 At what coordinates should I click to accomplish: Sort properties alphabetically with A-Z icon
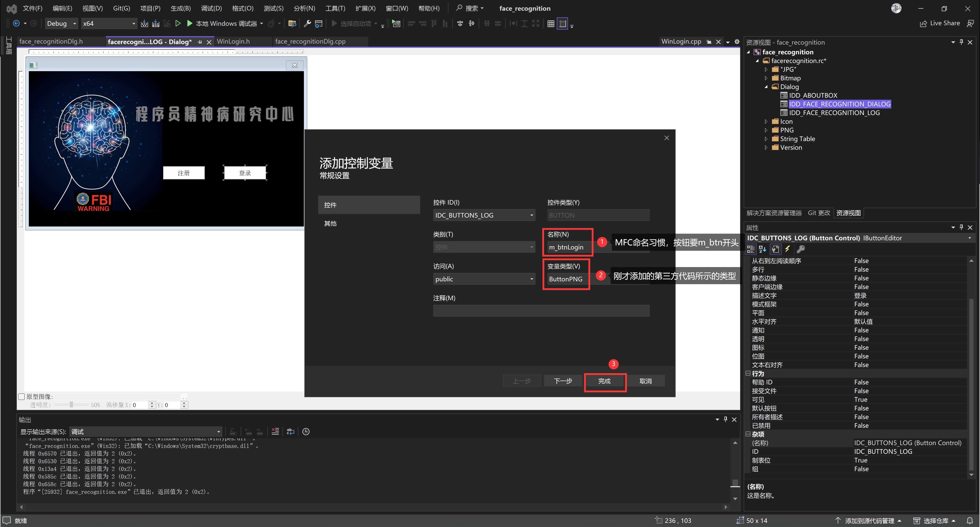point(762,249)
